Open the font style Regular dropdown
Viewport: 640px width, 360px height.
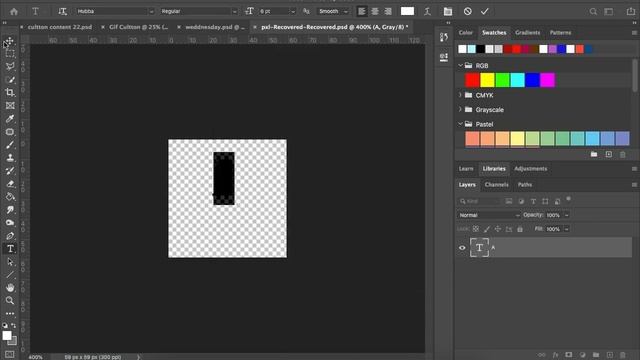(198, 11)
